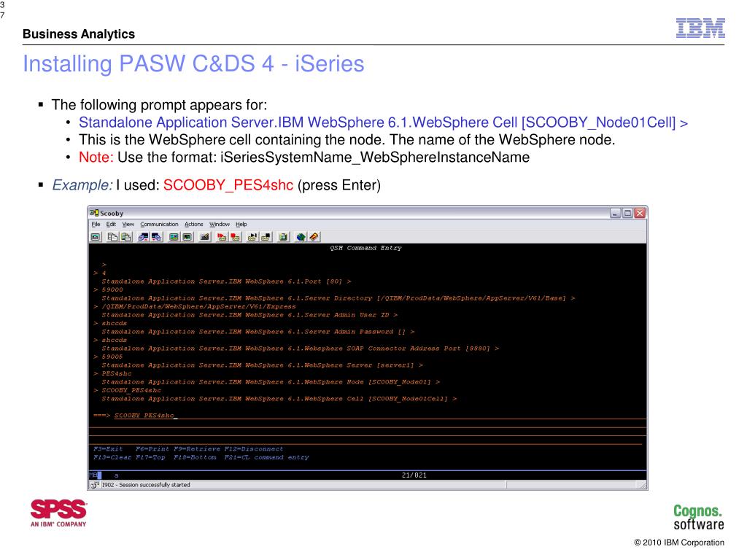
Task: Click the /QIBM/ProdData/WebSphere/AppServer/V61/Express response line
Action: point(194,307)
